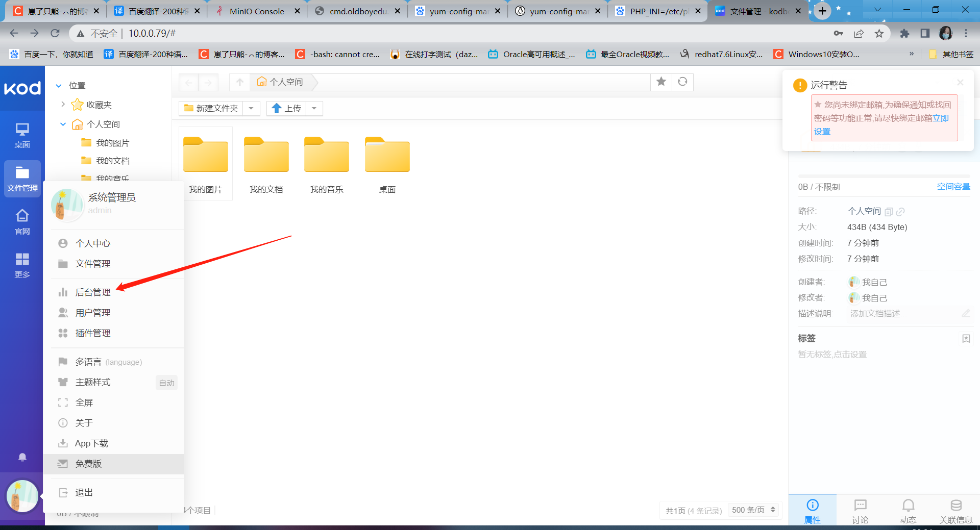
Task: Expand the 新建文件夹 dropdown arrow
Action: click(x=251, y=108)
